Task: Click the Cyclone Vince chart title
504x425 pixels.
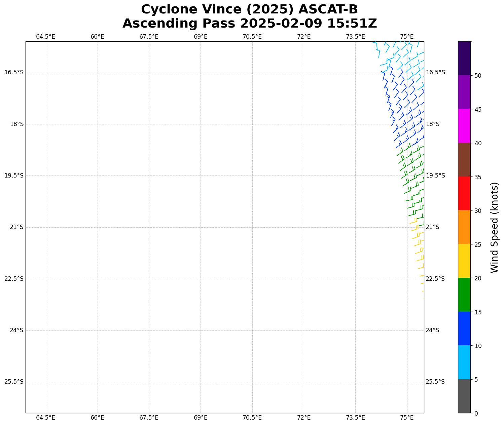Action: [249, 9]
